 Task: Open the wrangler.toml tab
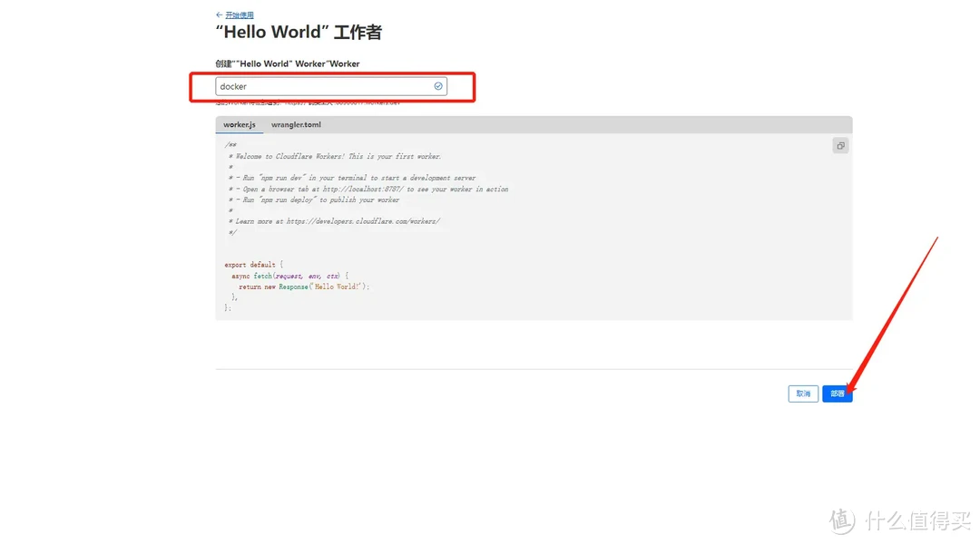(296, 124)
